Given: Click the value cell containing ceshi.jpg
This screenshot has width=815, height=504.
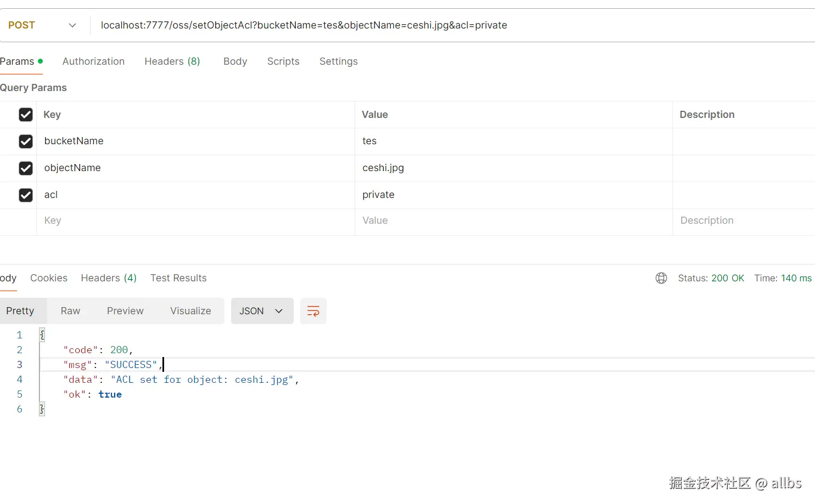Looking at the screenshot, I should pos(514,168).
